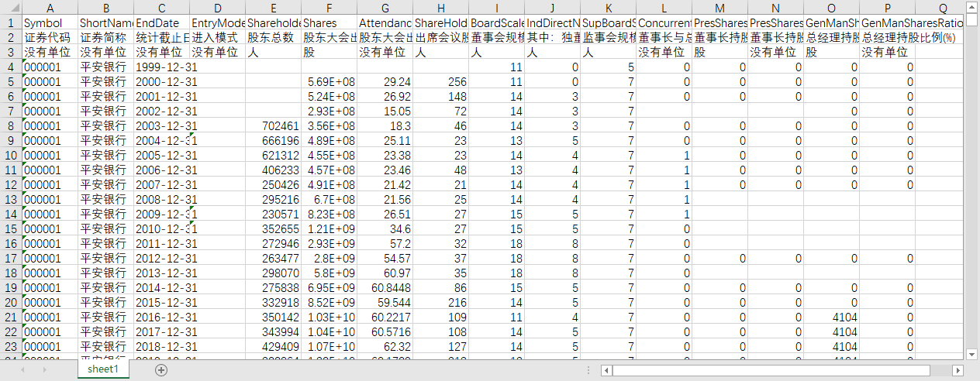Select column A header
980x381 pixels.
[x=50, y=8]
